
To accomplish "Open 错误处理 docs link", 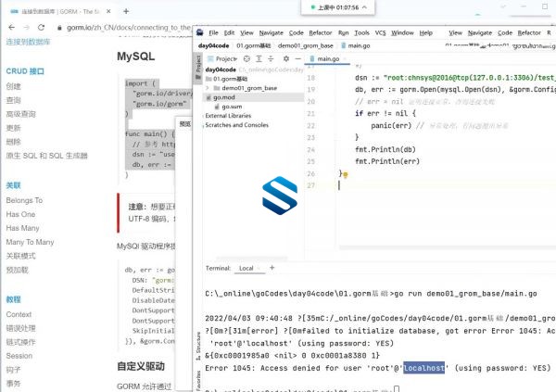I will 21,328.
